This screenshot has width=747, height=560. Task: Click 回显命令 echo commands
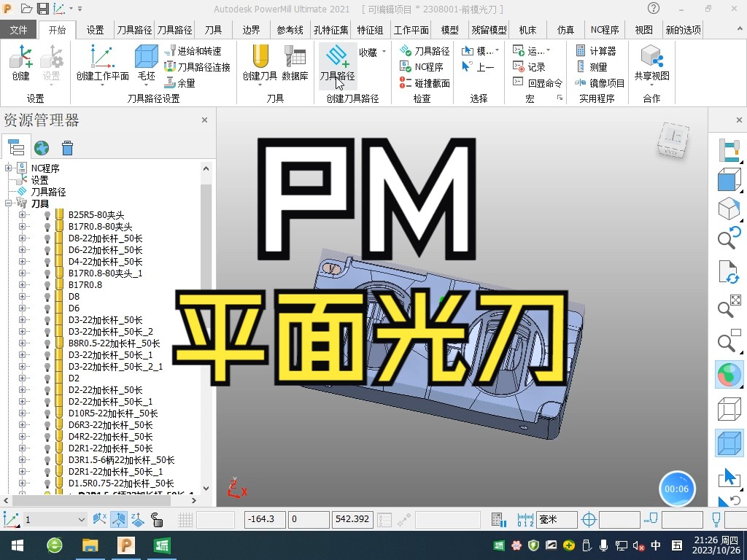click(x=538, y=83)
